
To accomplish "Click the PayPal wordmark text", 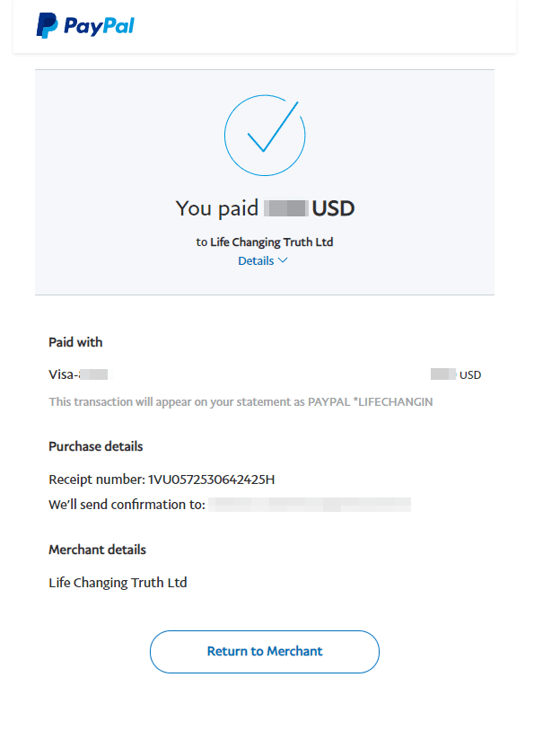I will tap(99, 26).
